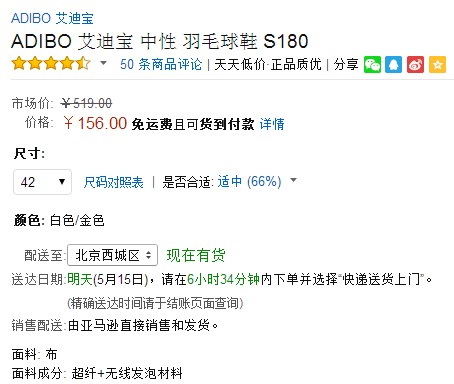Click the 适中 (66%) fit link
The width and height of the screenshot is (454, 384).
249,182
